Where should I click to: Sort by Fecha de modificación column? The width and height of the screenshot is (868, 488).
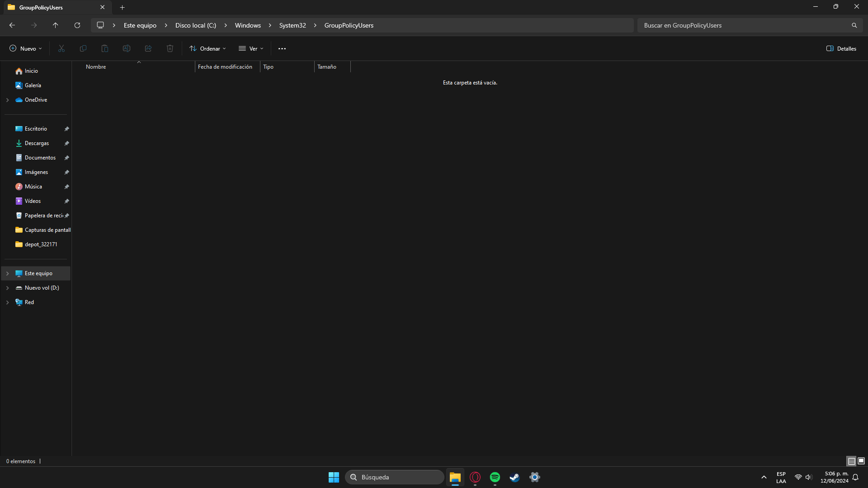pos(225,67)
